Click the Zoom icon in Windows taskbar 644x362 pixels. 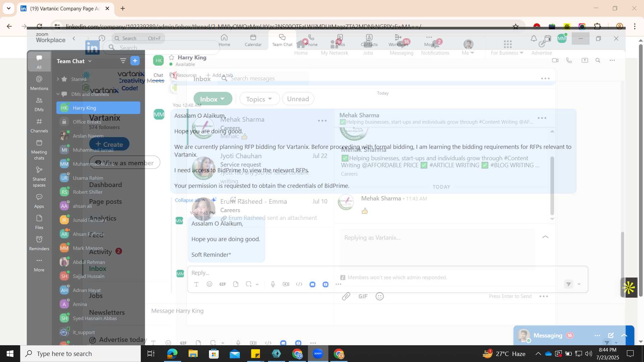click(x=318, y=354)
